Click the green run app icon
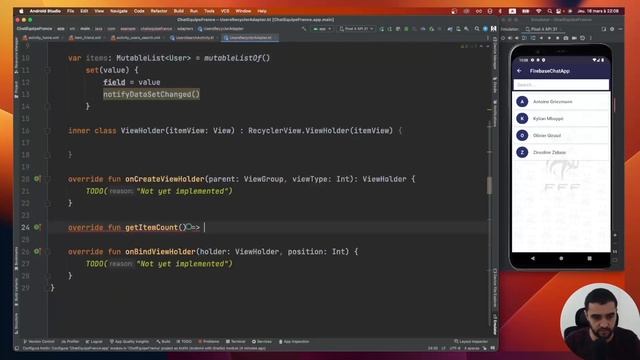Screen dimensions: 640x360 coord(382,29)
